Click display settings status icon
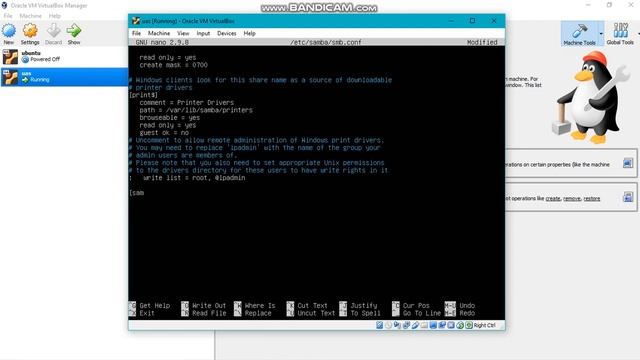 pyautogui.click(x=433, y=325)
